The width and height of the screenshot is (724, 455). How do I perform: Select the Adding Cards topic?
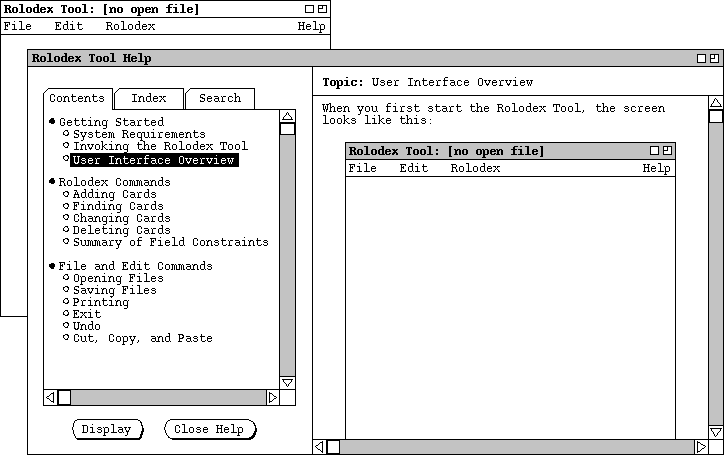coord(114,194)
